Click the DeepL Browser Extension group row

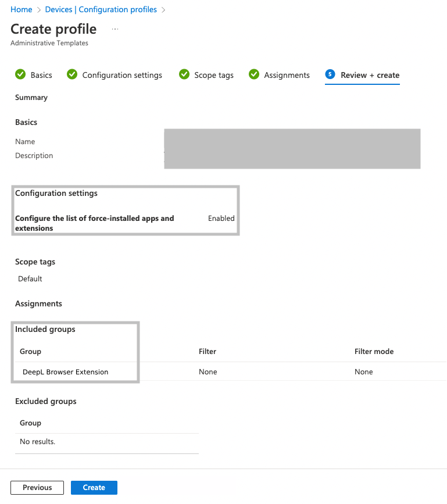65,372
